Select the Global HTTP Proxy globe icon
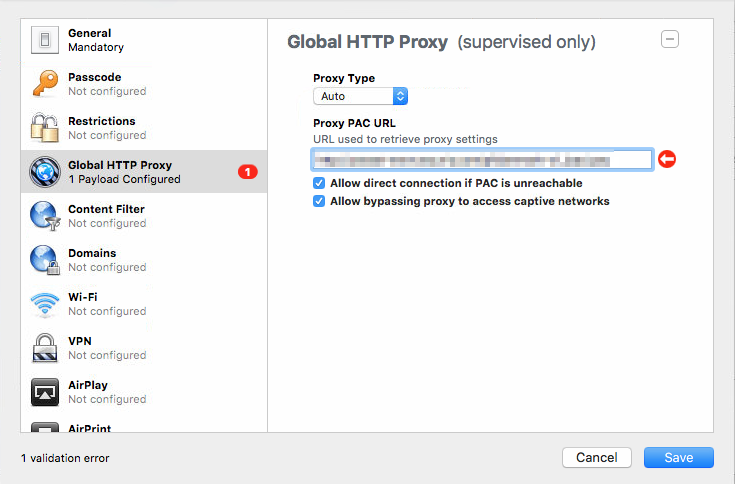 pyautogui.click(x=45, y=171)
